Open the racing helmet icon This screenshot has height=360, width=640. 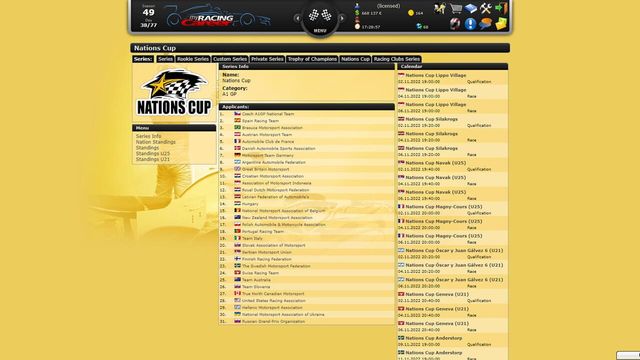point(455,24)
